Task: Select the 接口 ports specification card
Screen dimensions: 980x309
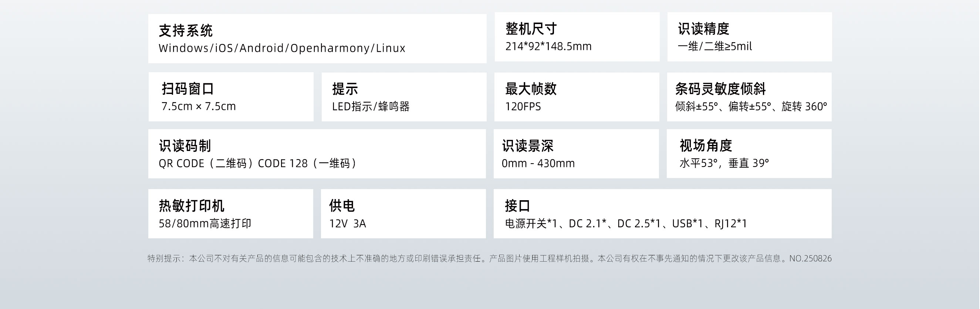Action: (662, 214)
